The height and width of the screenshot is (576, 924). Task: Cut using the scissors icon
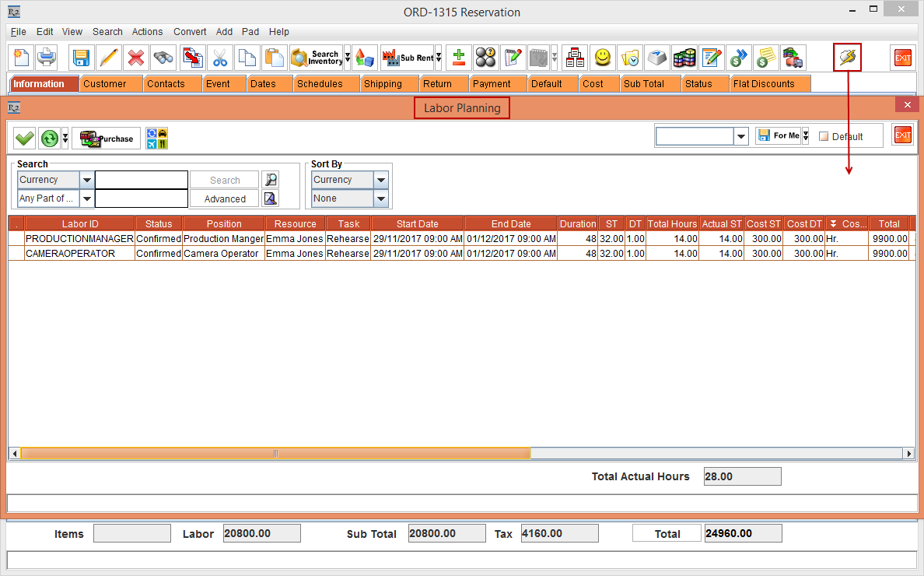[x=220, y=57]
